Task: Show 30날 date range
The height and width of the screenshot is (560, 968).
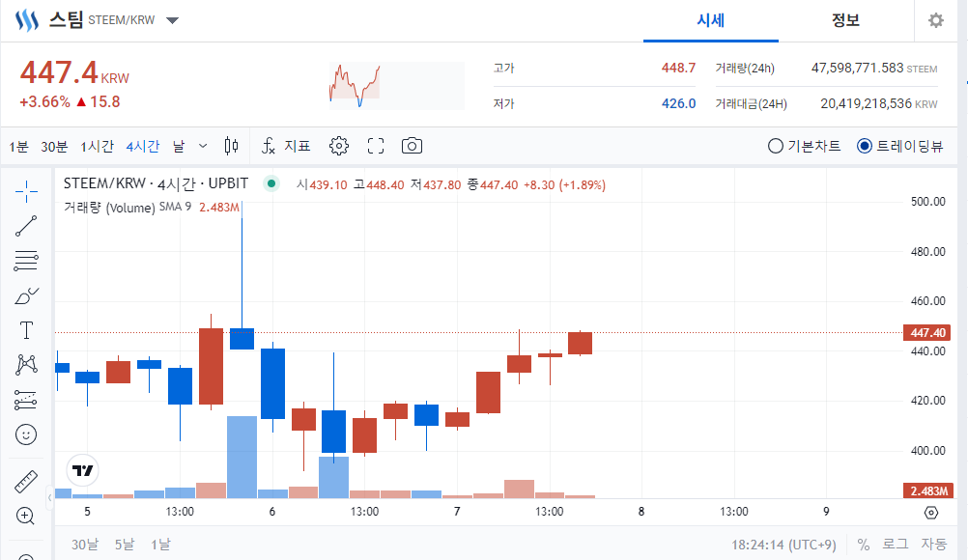Action: (85, 545)
